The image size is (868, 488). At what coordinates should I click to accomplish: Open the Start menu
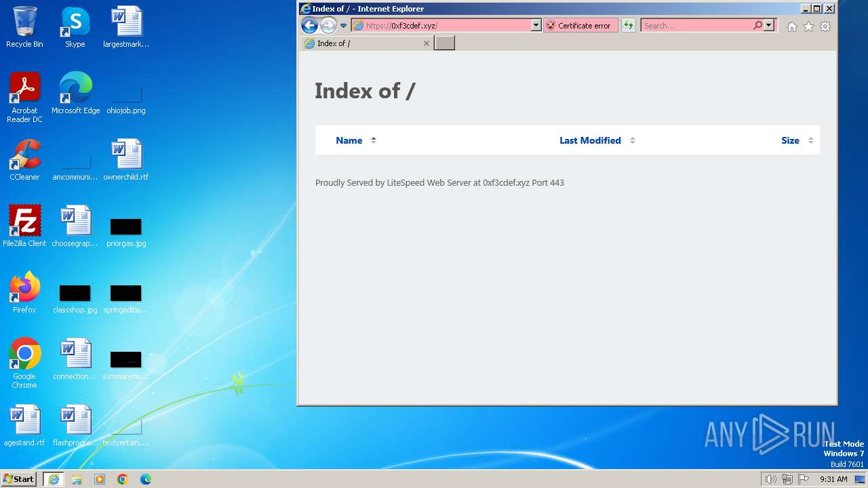pos(19,479)
